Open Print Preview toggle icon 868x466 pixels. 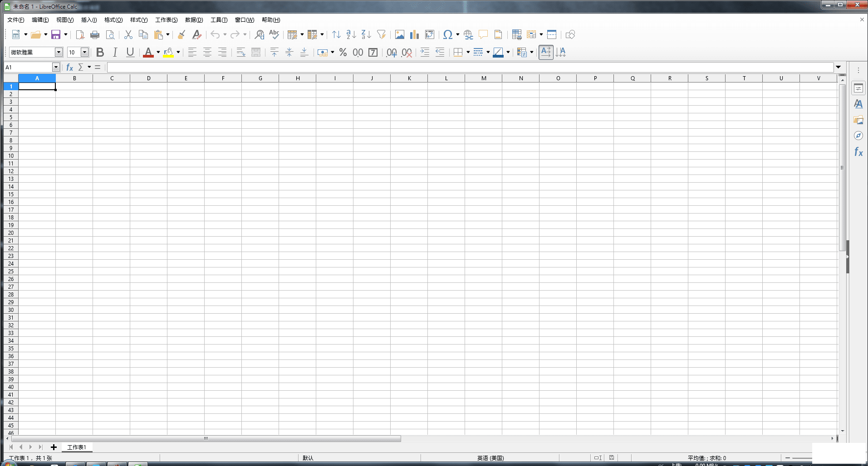pos(110,34)
